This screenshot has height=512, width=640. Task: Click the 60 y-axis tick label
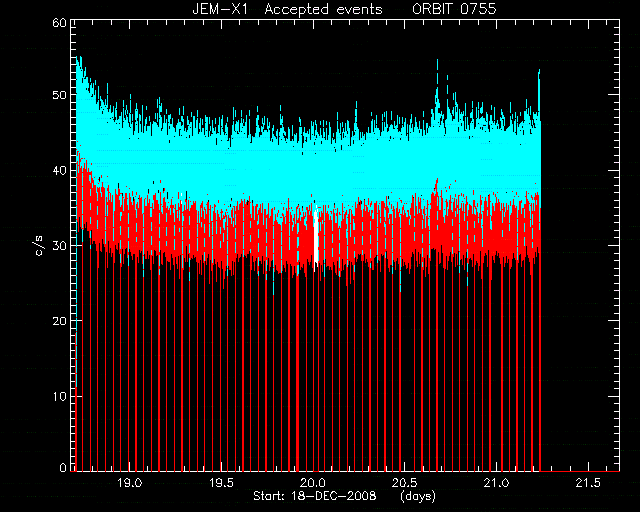click(59, 23)
